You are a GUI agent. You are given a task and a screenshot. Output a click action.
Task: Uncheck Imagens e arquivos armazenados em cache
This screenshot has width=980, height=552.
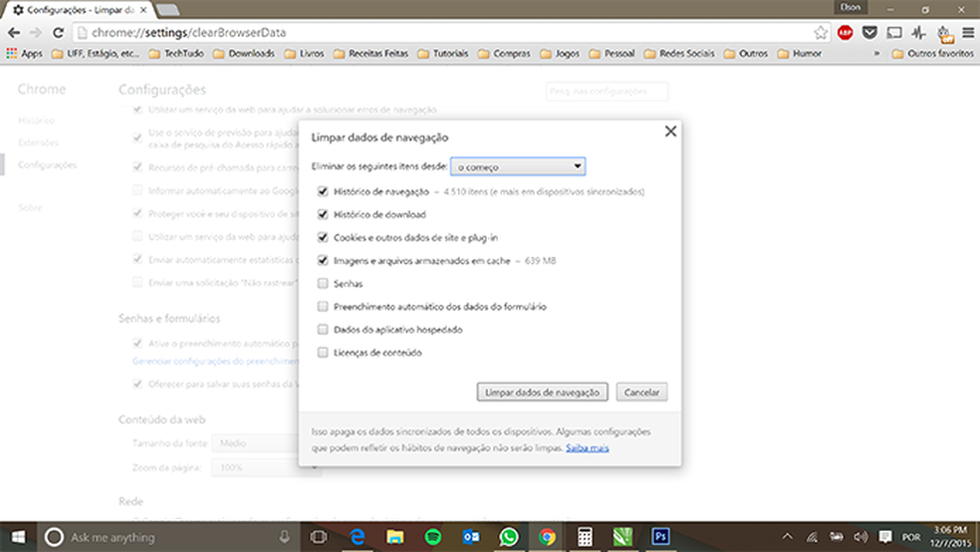323,261
